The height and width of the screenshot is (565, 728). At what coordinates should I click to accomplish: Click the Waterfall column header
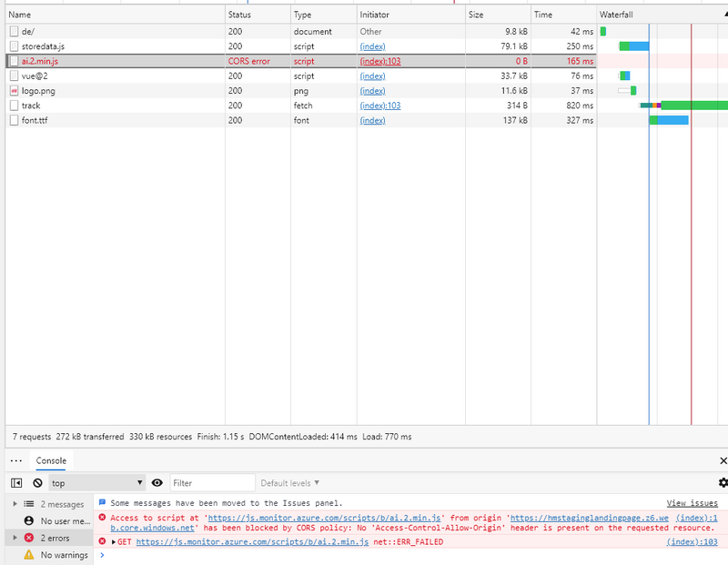[662, 15]
